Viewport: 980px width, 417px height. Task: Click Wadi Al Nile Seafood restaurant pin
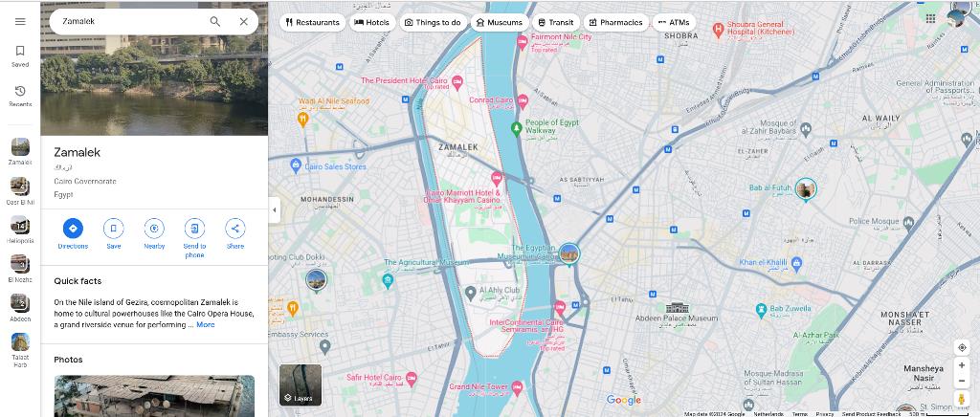(303, 118)
